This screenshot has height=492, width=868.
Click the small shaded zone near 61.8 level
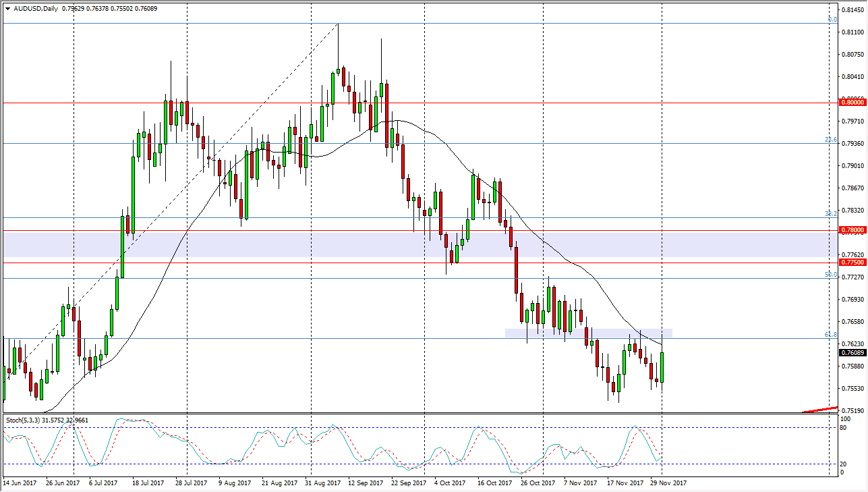point(587,332)
